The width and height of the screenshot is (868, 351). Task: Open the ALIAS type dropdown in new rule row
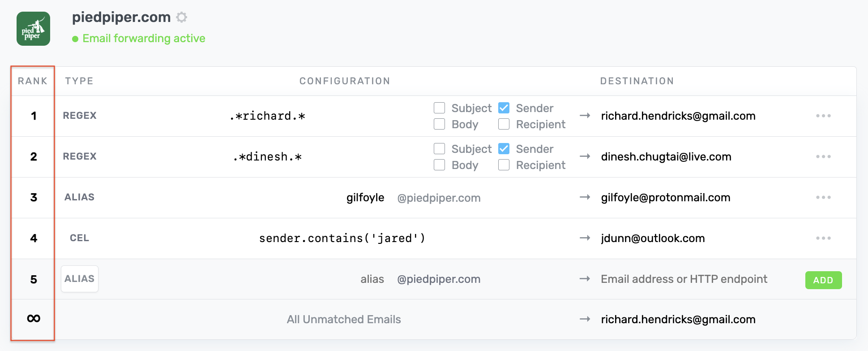(x=80, y=279)
